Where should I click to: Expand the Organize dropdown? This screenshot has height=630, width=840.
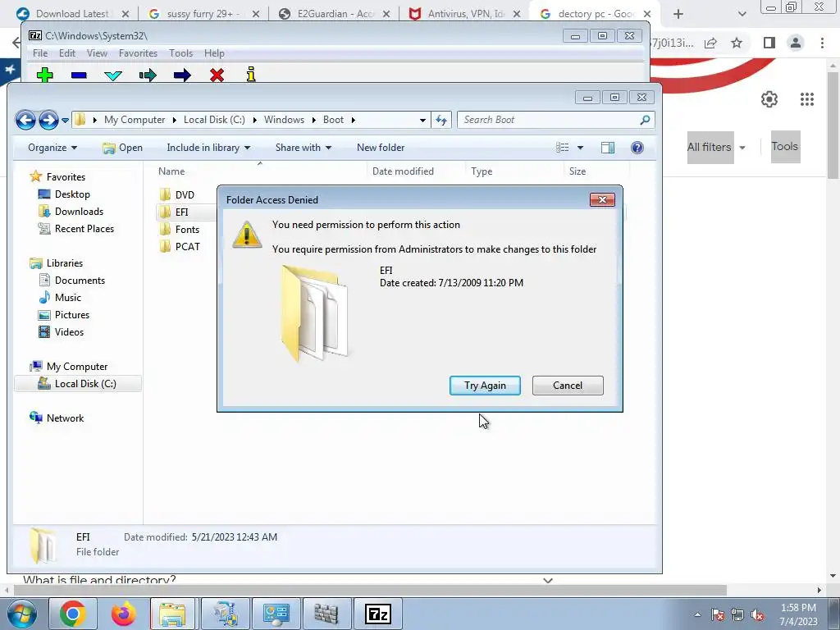52,148
